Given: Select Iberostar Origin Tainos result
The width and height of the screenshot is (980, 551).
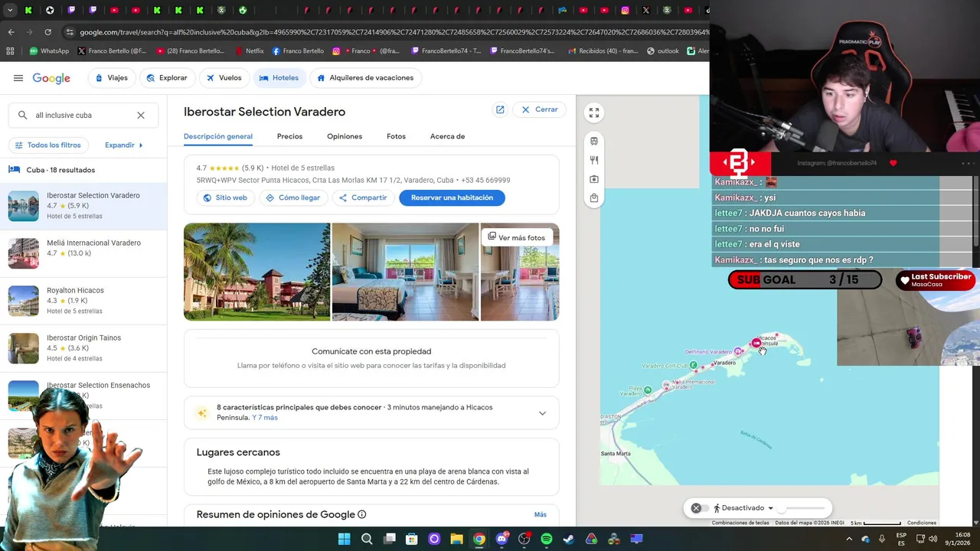Looking at the screenshot, I should click(x=83, y=348).
